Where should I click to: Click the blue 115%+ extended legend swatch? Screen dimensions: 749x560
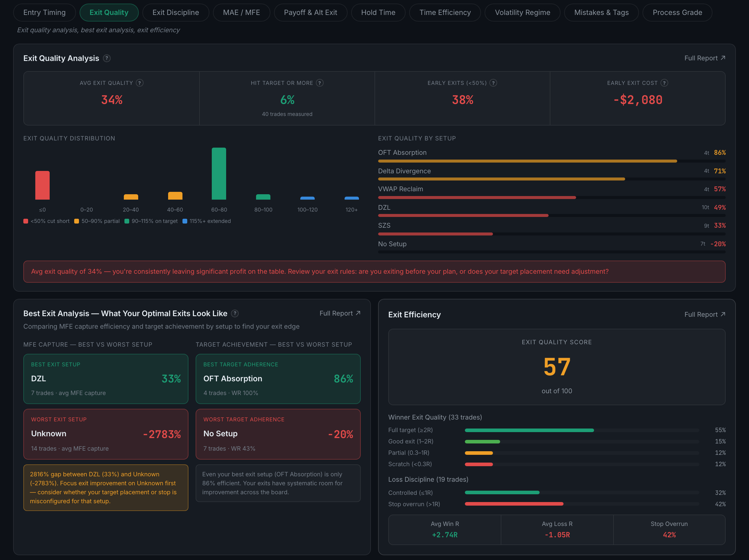click(185, 221)
